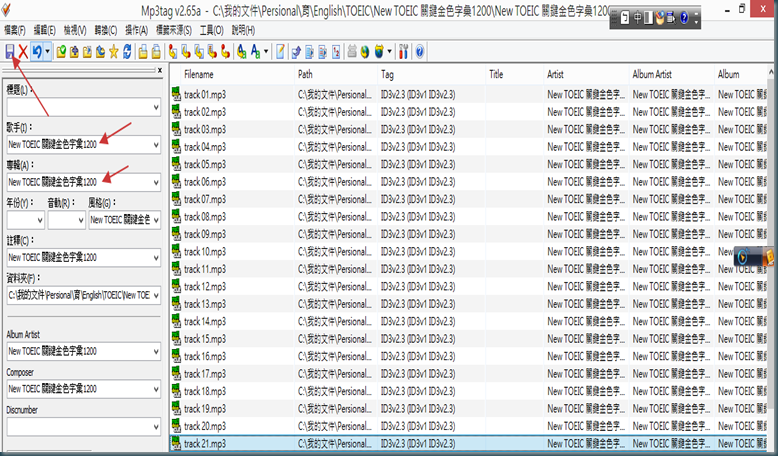Open Options with the tools icon
Image resolution: width=778 pixels, height=456 pixels.
(x=403, y=51)
